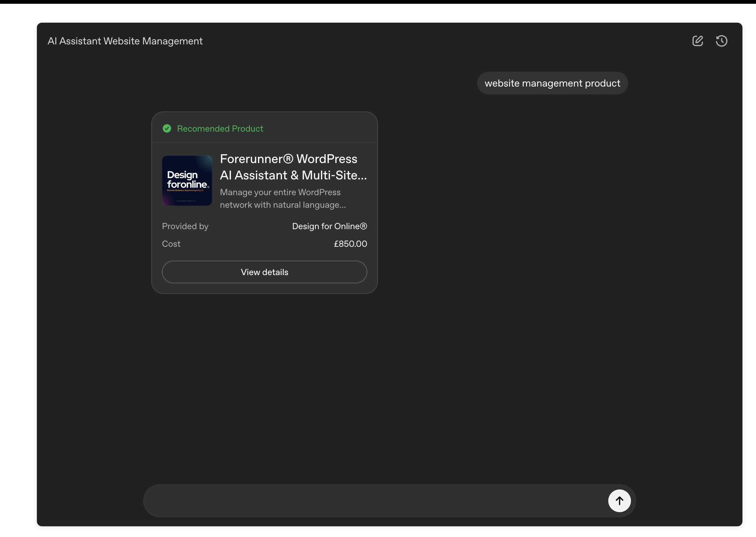Select the recommended product card
Screen dimensions: 756x537
point(264,202)
